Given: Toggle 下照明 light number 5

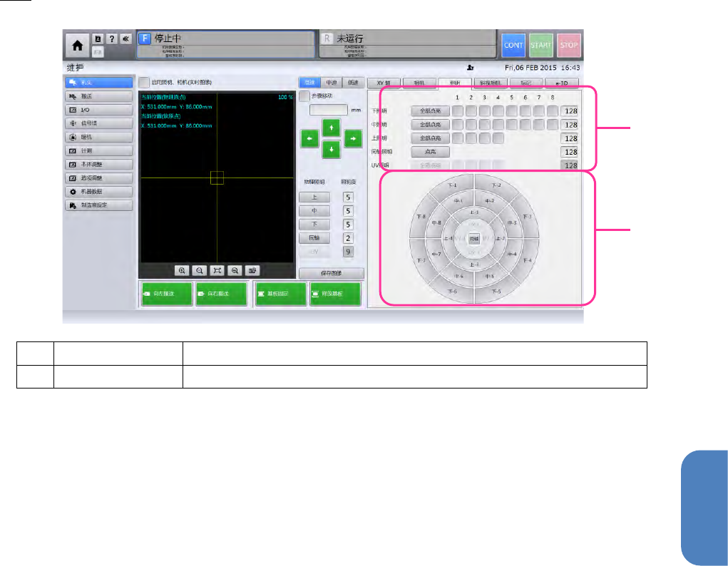Looking at the screenshot, I should [x=511, y=111].
